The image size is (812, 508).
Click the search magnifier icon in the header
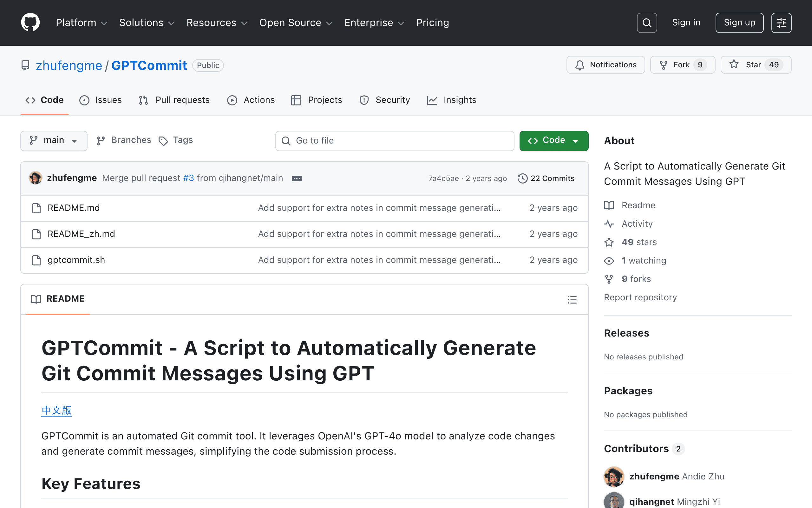(646, 23)
